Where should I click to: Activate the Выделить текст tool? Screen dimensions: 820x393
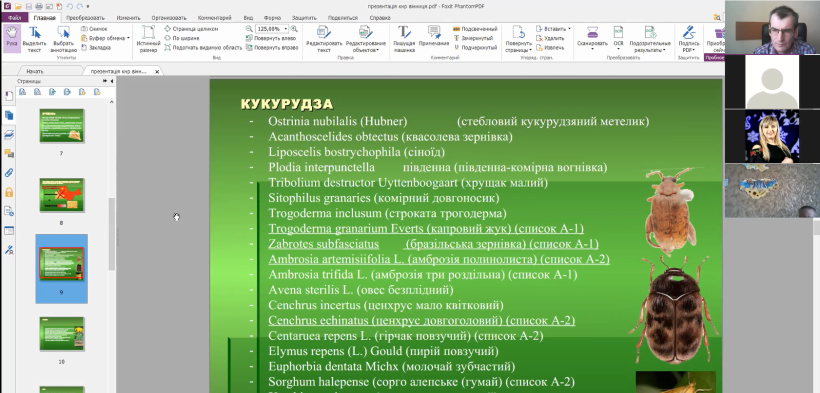35,38
